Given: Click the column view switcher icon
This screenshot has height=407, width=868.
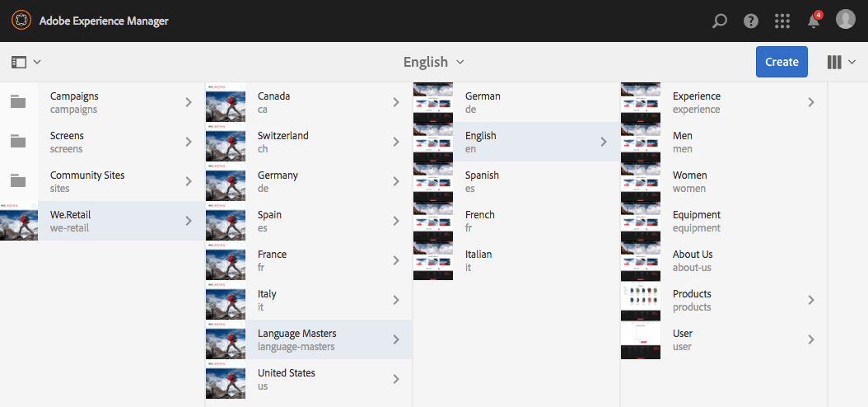Looking at the screenshot, I should point(834,62).
